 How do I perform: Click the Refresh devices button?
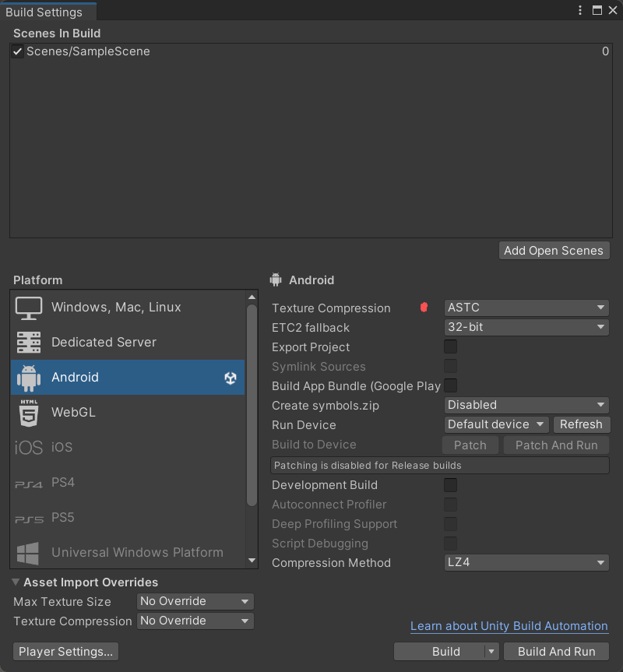[581, 424]
